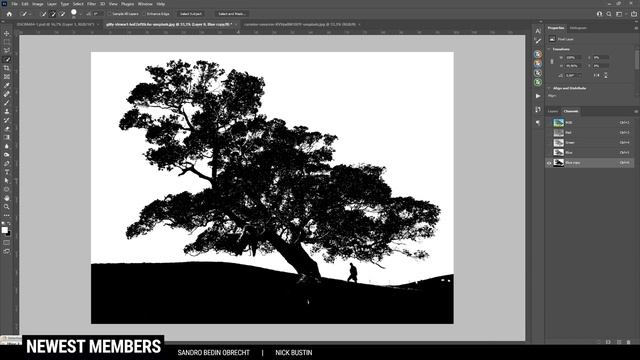Switch to the Histogram tab
Viewport: 640px width, 360px height.
578,28
